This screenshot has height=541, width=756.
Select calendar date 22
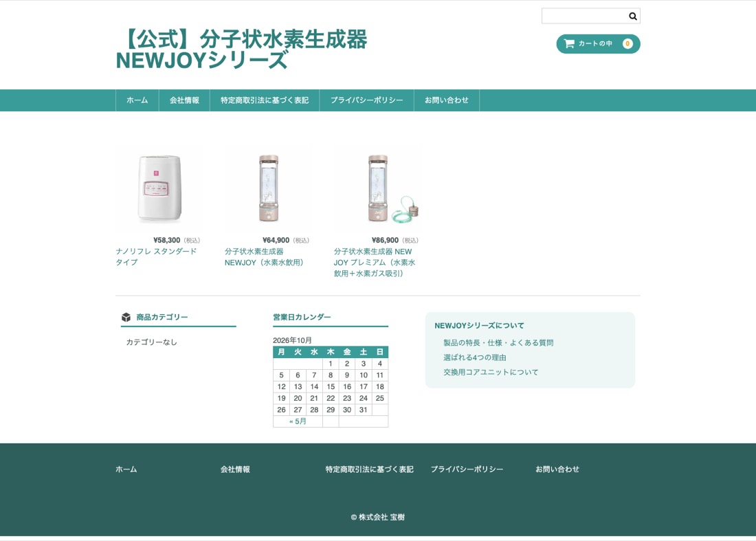point(331,398)
